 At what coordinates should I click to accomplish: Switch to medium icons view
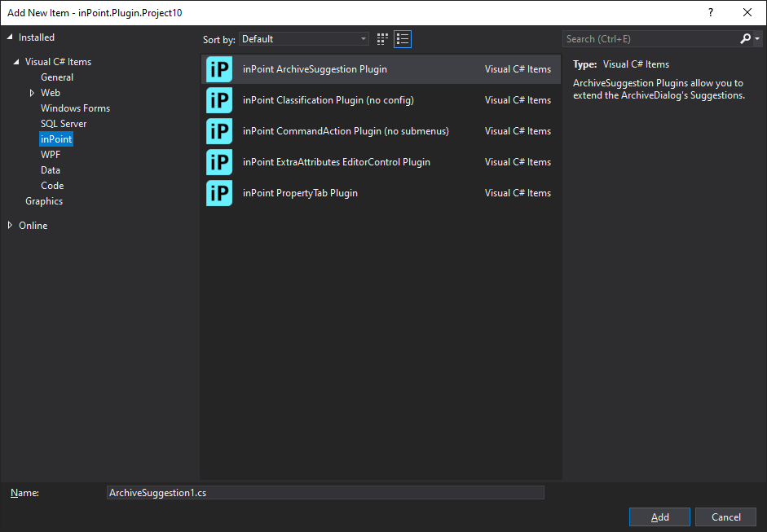(x=382, y=39)
